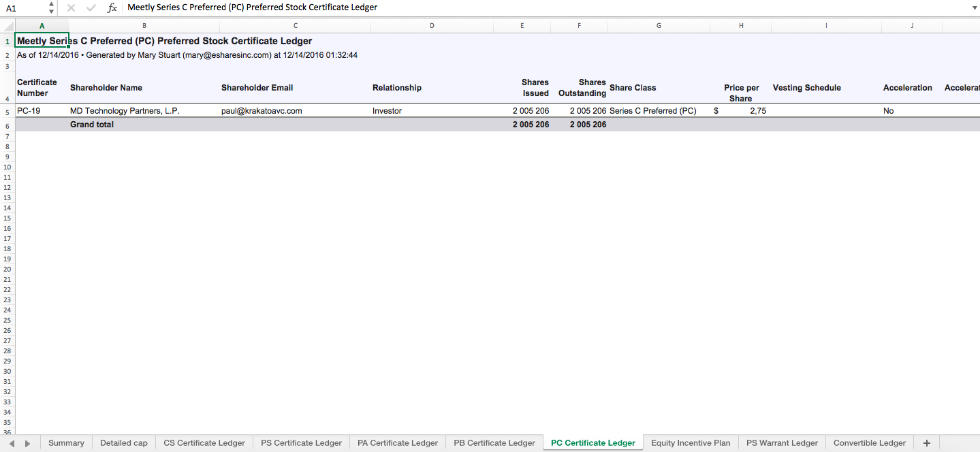Select column B header
980x452 pixels.
click(x=144, y=26)
